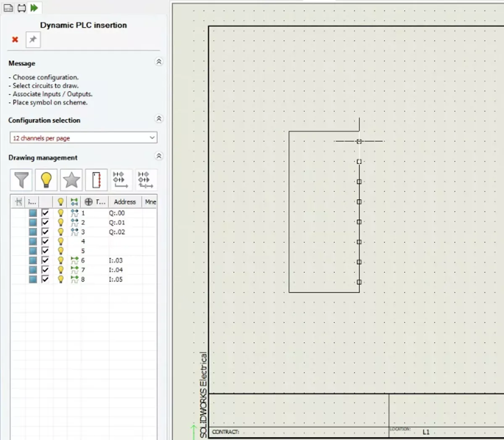Click the light bulb in row 6
Viewport: 504px width, 440px height.
click(x=60, y=260)
